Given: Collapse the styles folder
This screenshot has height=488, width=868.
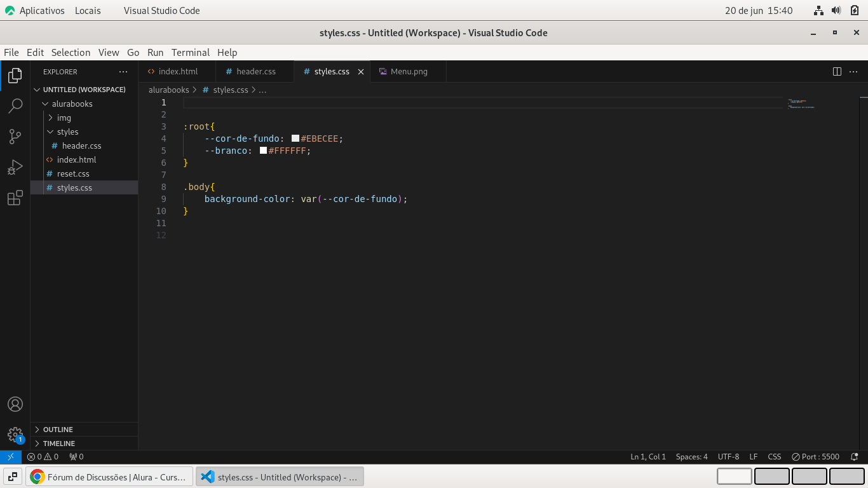Looking at the screenshot, I should [x=84, y=132].
